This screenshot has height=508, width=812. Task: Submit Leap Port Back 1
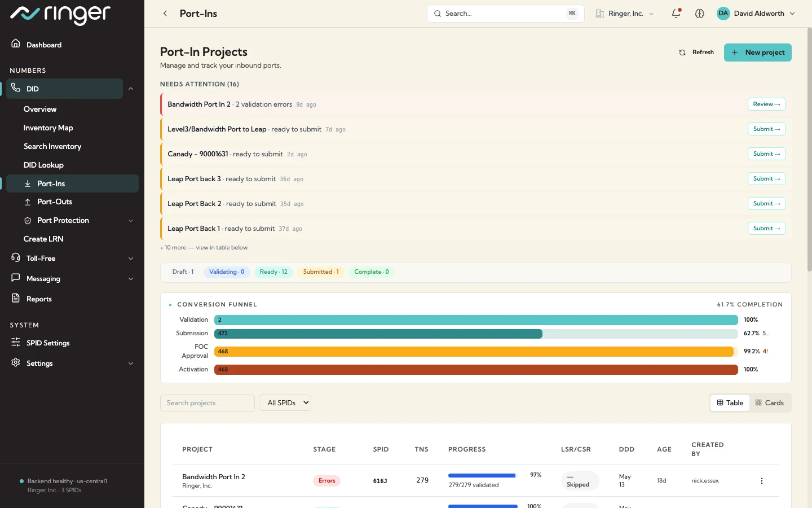pos(766,229)
